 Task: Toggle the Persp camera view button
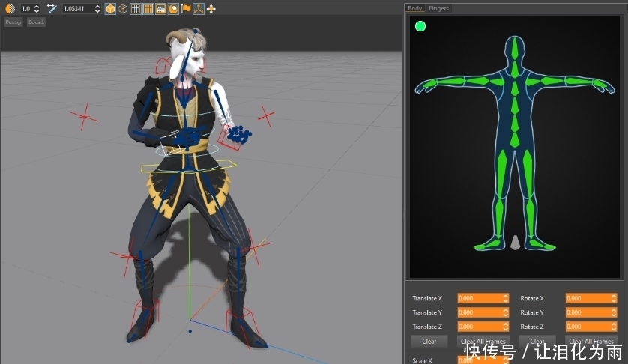[x=13, y=22]
